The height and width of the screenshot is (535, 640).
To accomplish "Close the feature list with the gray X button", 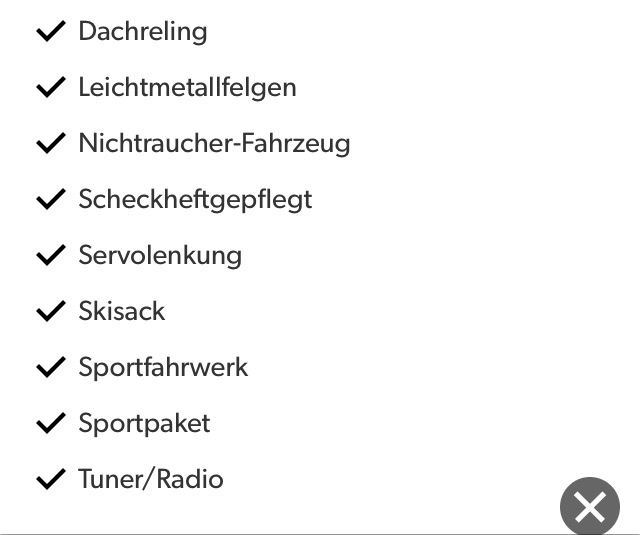I will tap(589, 507).
